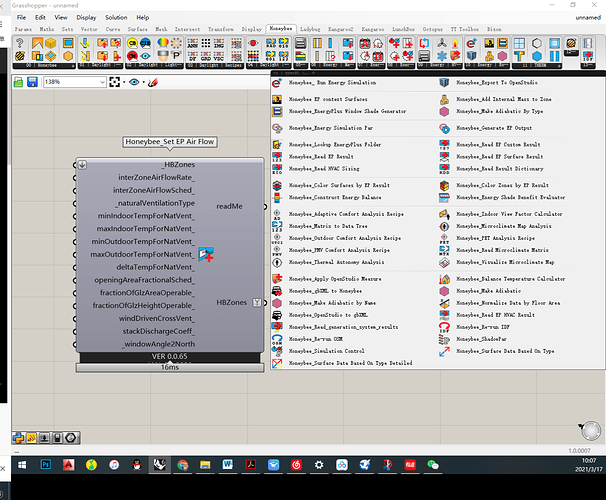The width and height of the screenshot is (606, 500).
Task: Click the red A calendar icon in ribbon
Action: 364,43
